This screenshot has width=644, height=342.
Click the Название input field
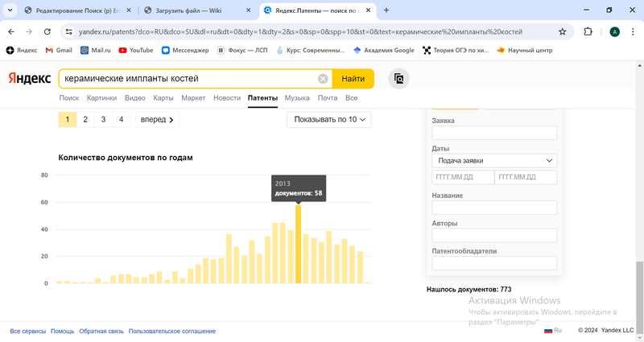(x=494, y=208)
